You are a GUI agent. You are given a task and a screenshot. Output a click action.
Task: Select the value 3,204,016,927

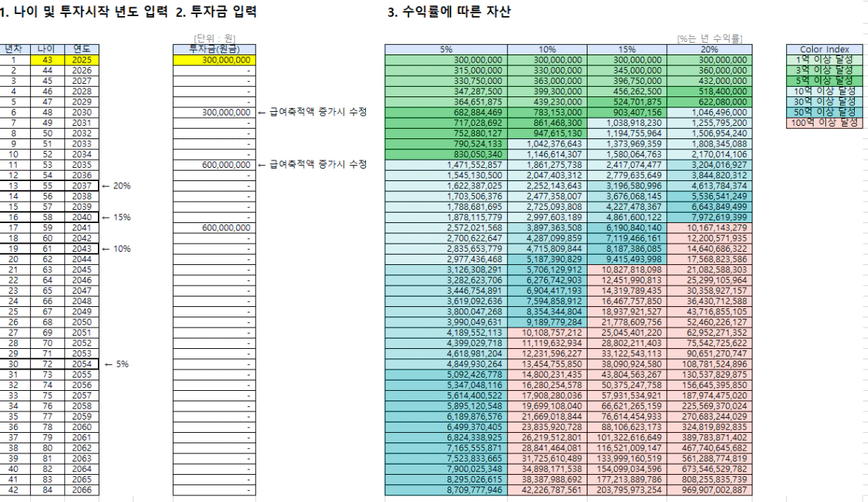point(709,165)
